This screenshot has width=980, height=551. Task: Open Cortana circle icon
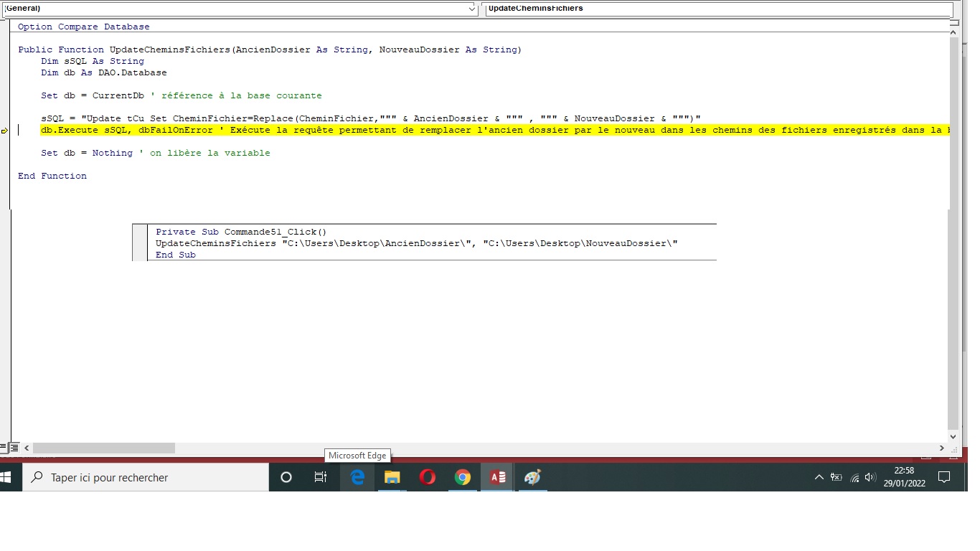pyautogui.click(x=286, y=477)
